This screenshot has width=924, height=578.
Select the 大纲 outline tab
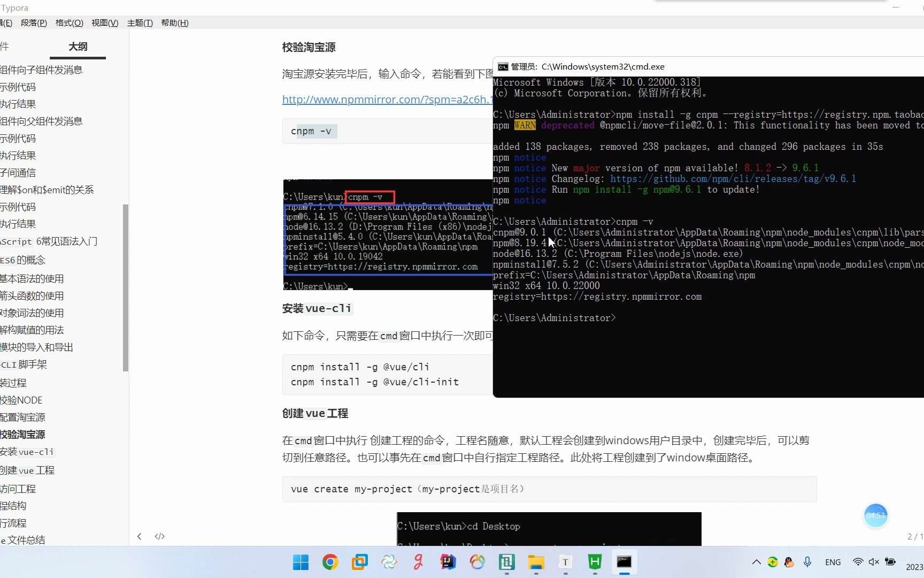tap(78, 47)
